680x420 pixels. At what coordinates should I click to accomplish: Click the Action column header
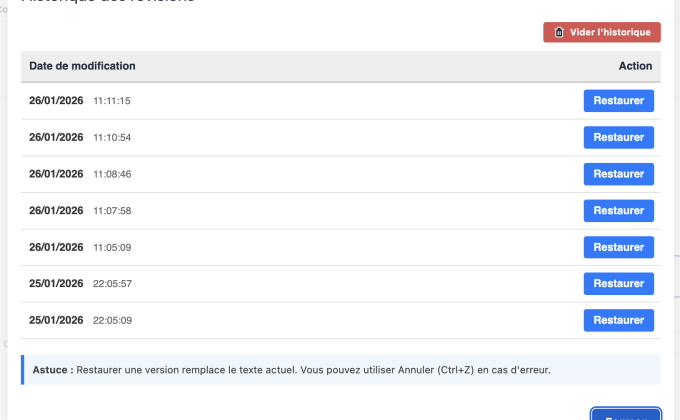[x=635, y=66]
